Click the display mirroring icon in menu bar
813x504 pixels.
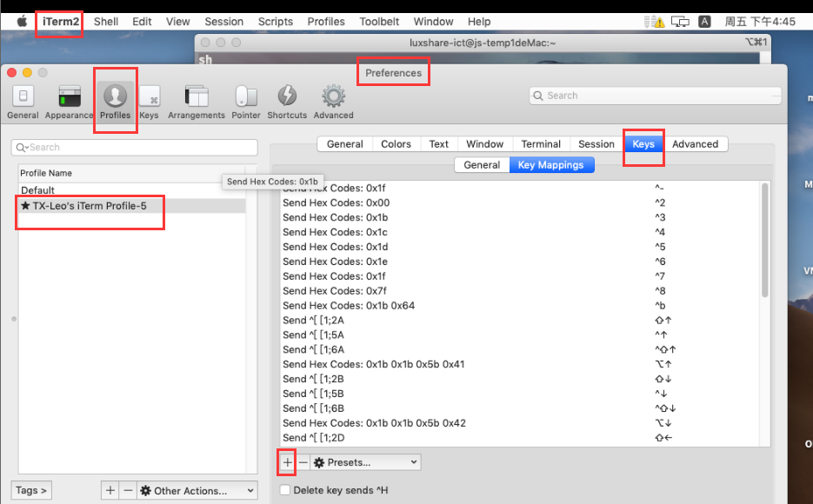tap(680, 22)
